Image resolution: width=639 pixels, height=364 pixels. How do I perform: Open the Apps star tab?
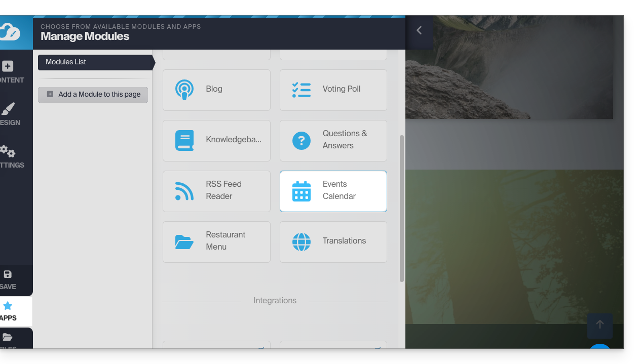[9, 311]
